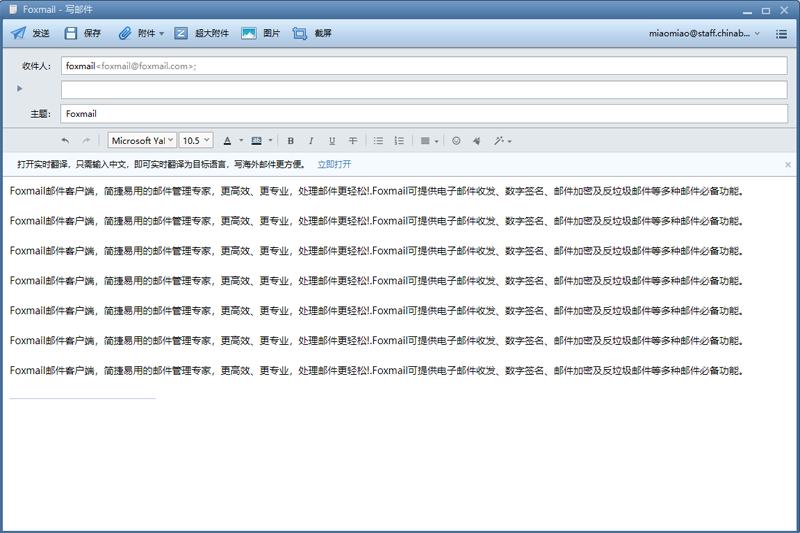Start a screenshot capture (截屏)

300,33
